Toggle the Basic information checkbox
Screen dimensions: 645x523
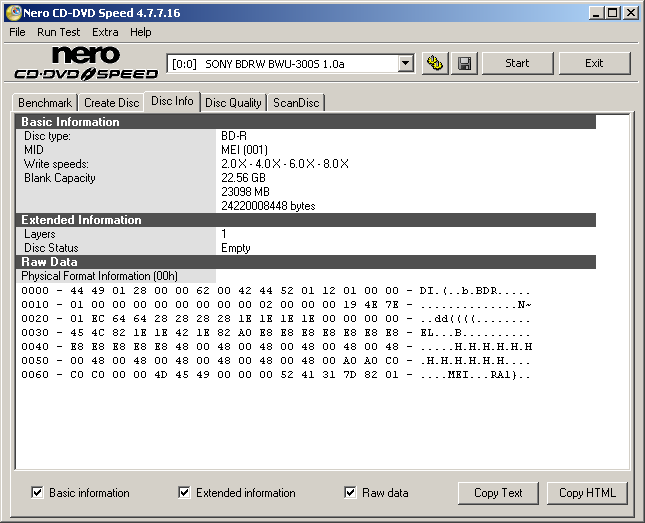[37, 492]
